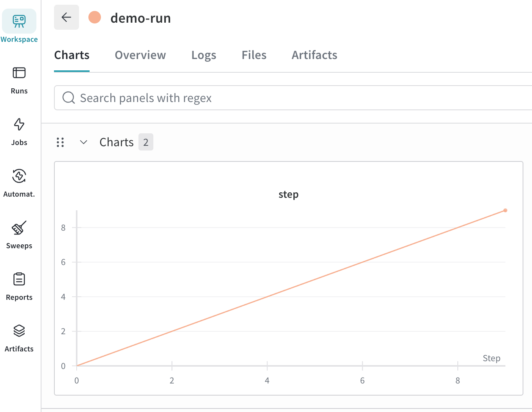Switch to the Logs tab

(x=203, y=55)
